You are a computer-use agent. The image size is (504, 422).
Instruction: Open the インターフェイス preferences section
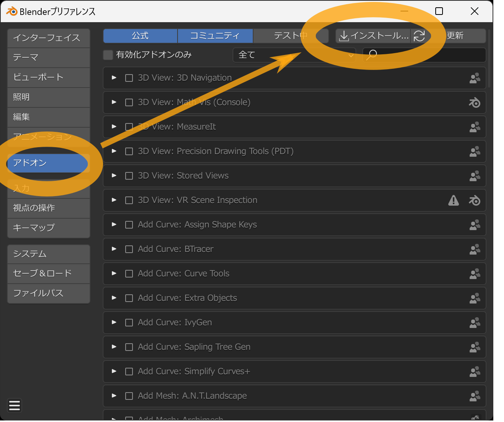[x=48, y=38]
